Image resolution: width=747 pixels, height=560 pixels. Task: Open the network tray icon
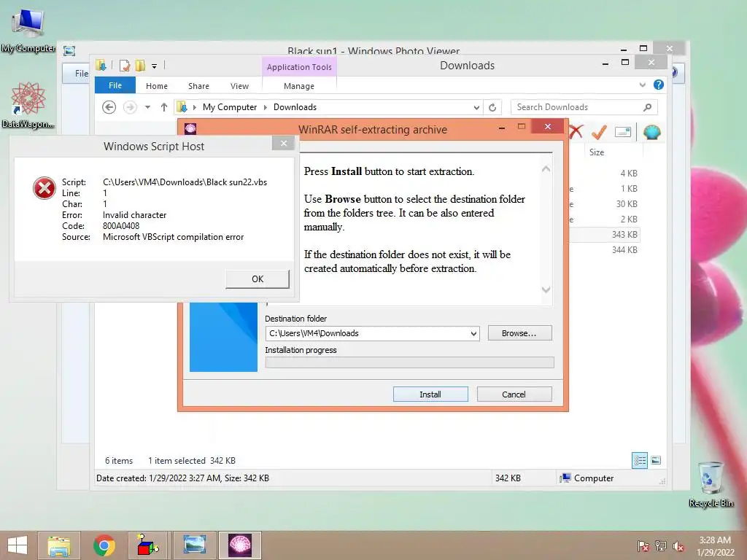661,546
